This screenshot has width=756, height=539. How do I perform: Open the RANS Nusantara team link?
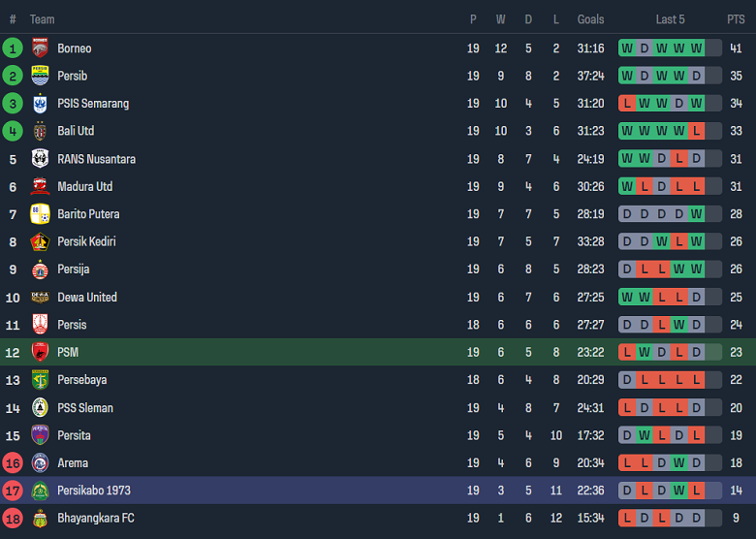(x=96, y=159)
